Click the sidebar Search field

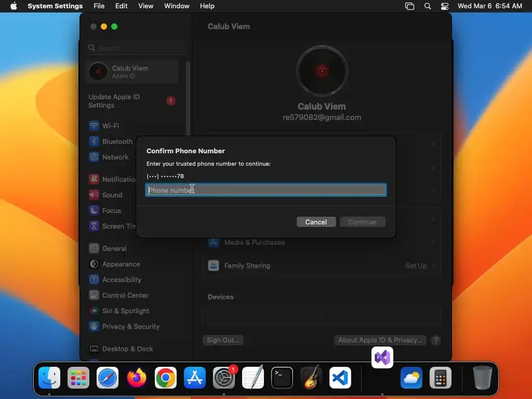pyautogui.click(x=136, y=48)
